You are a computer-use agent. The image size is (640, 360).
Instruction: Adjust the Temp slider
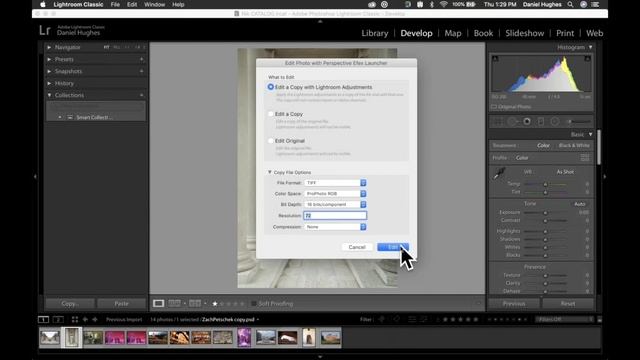click(x=545, y=184)
